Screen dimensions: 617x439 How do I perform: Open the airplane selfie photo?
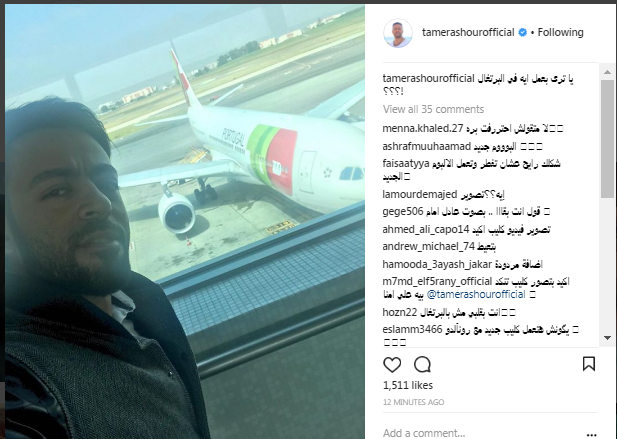coord(185,221)
